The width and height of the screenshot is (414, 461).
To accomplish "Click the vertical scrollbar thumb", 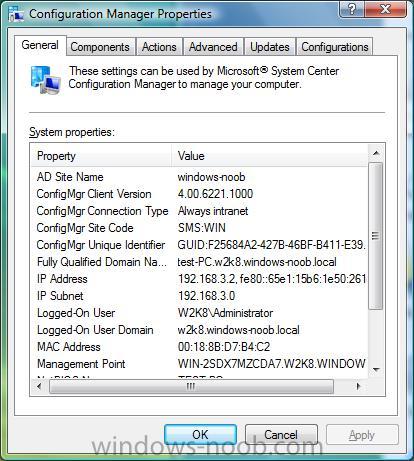I will click(376, 236).
